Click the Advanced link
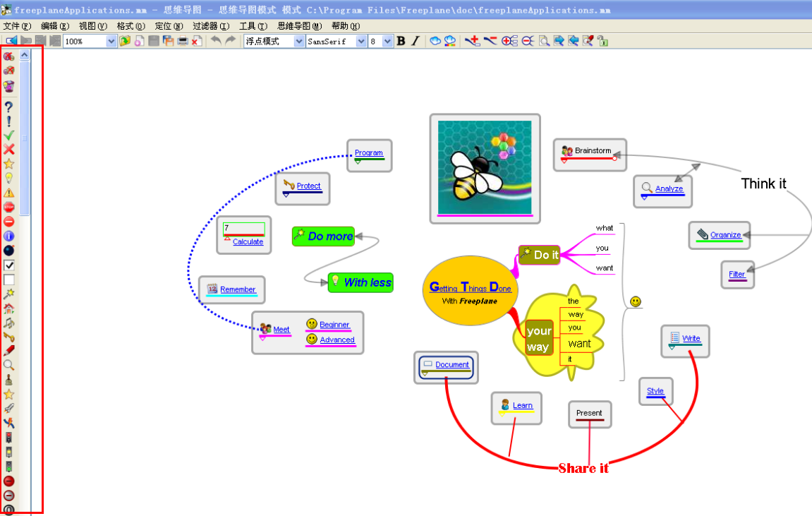The height and width of the screenshot is (516, 812). click(x=337, y=340)
